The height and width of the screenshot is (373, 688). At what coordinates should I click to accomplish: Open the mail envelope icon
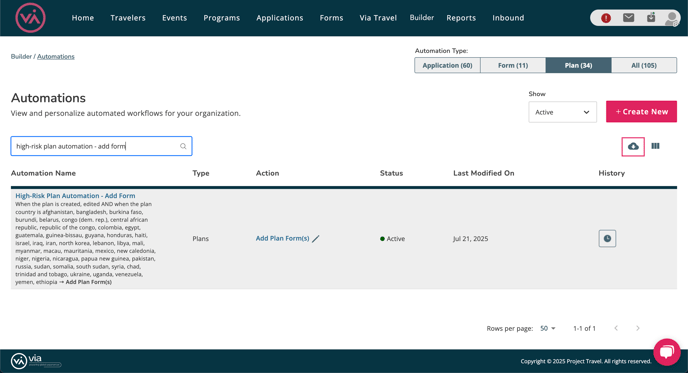[628, 18]
